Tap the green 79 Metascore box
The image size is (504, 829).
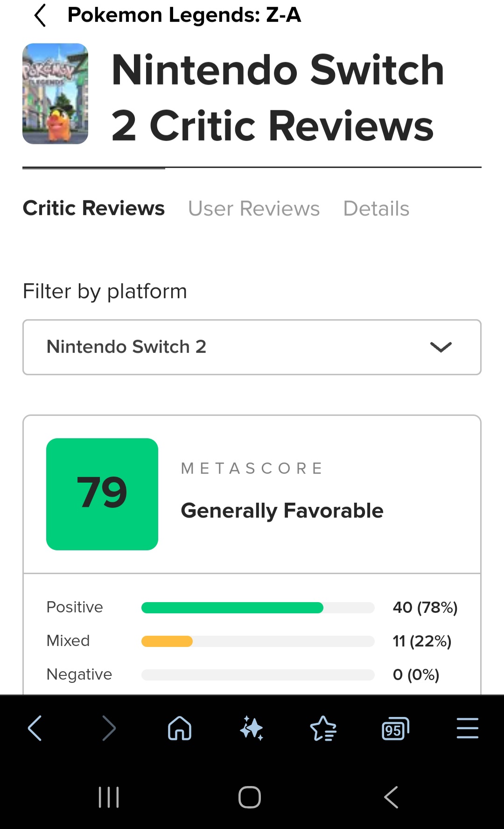pyautogui.click(x=102, y=494)
